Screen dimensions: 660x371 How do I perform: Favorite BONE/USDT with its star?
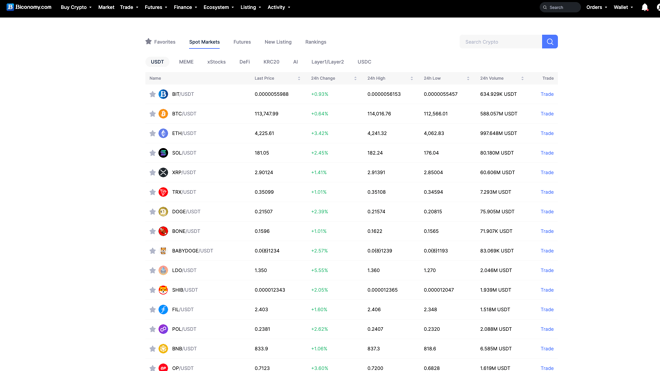point(152,231)
